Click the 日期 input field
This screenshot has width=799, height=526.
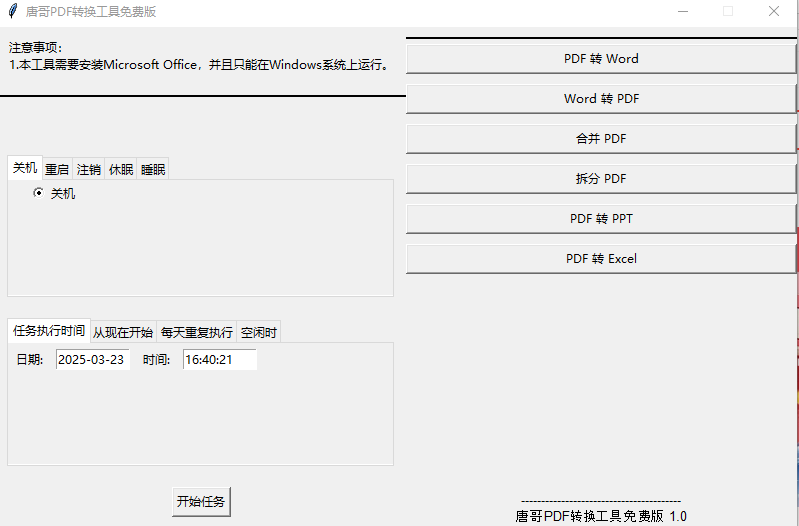tap(93, 360)
